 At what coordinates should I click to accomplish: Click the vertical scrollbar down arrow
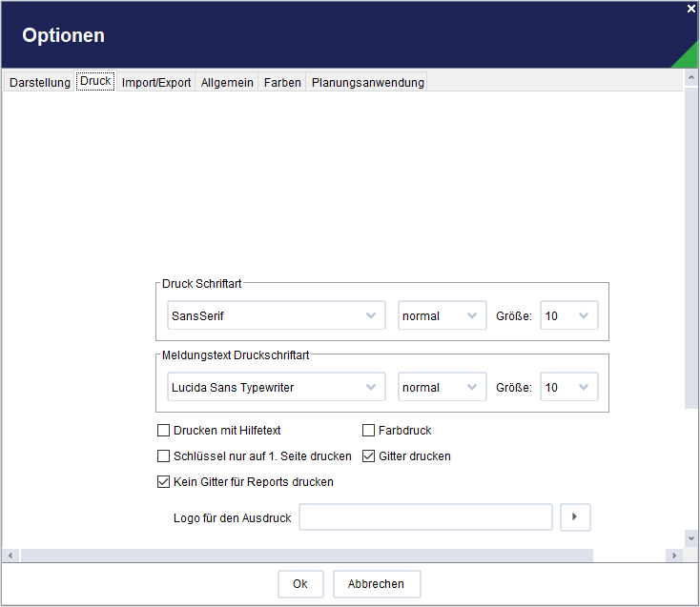690,538
